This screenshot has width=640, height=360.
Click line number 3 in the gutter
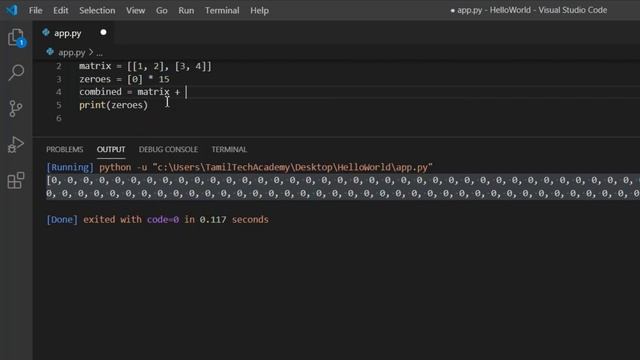click(59, 79)
